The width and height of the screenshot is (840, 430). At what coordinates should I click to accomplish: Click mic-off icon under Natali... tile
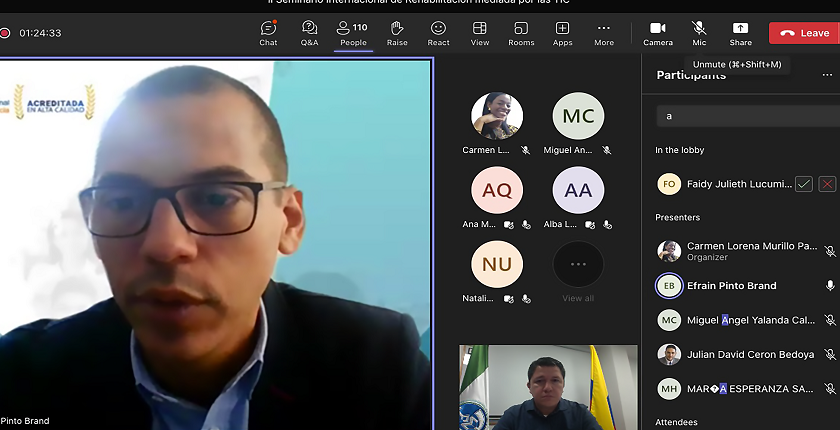526,299
